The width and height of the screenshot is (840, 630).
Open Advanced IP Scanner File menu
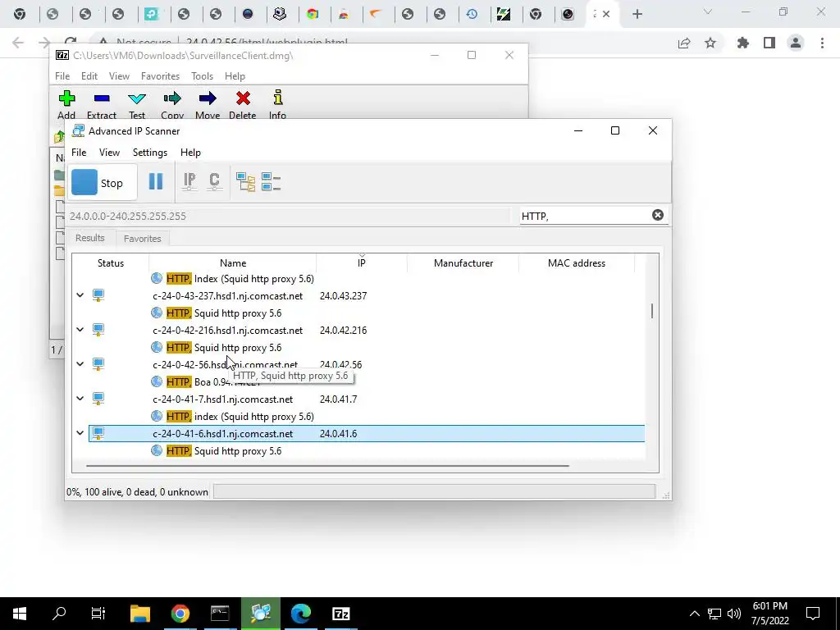click(79, 152)
